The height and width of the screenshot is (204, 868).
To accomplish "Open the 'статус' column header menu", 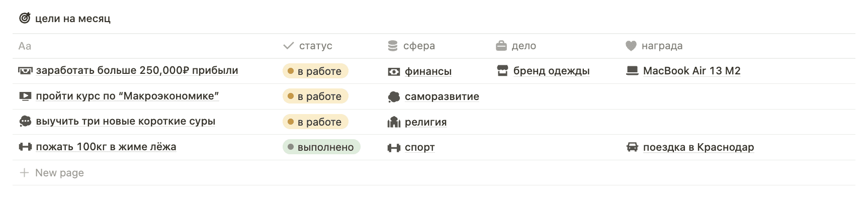I will point(308,46).
